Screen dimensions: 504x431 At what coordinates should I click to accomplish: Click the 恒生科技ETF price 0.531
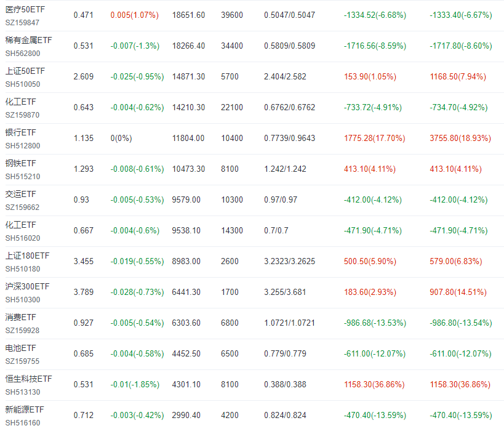[x=83, y=385]
